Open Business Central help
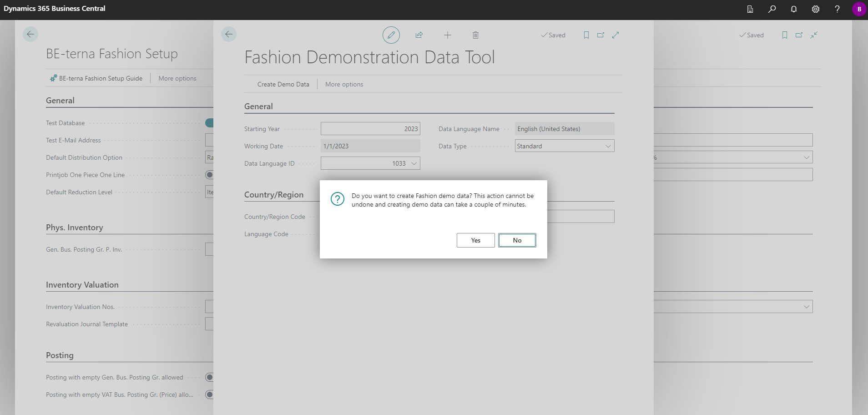Image resolution: width=868 pixels, height=415 pixels. [837, 9]
